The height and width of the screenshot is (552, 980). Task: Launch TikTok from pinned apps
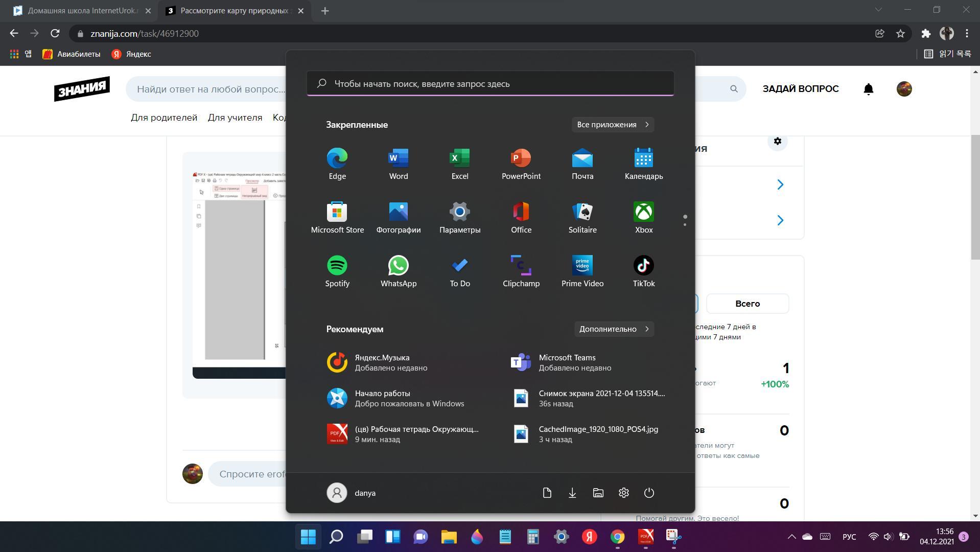[644, 271]
